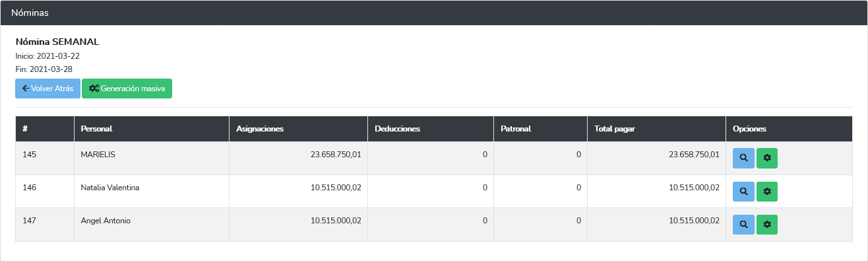Click the magnifier icon for MARIELIS
The width and height of the screenshot is (868, 261).
[x=743, y=158]
